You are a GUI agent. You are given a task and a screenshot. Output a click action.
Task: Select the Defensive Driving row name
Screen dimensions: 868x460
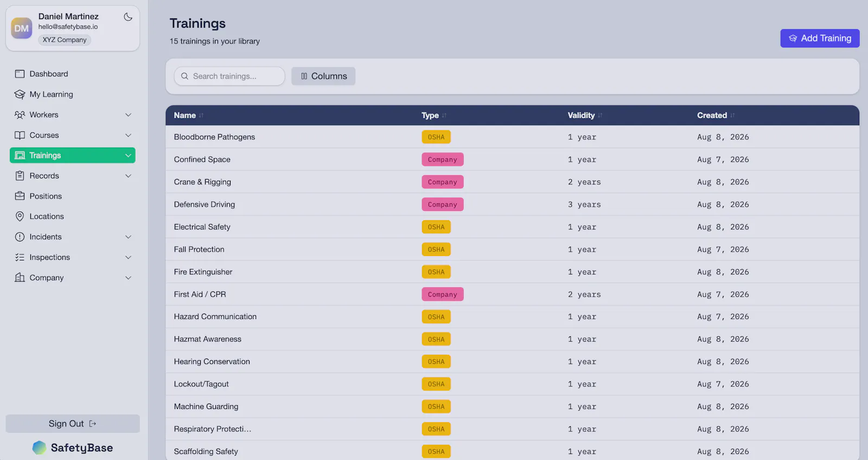tap(205, 205)
